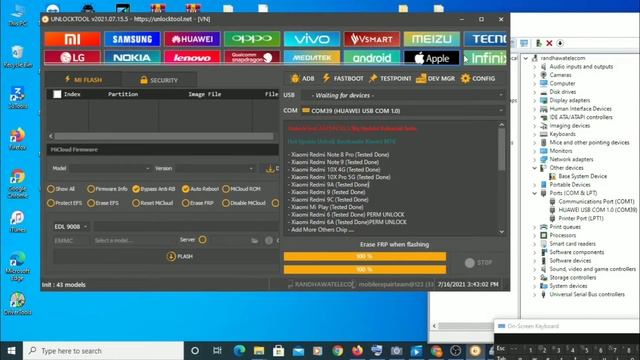Select the Oppo brand tile
Image resolution: width=640 pixels, height=360 pixels.
(x=252, y=39)
